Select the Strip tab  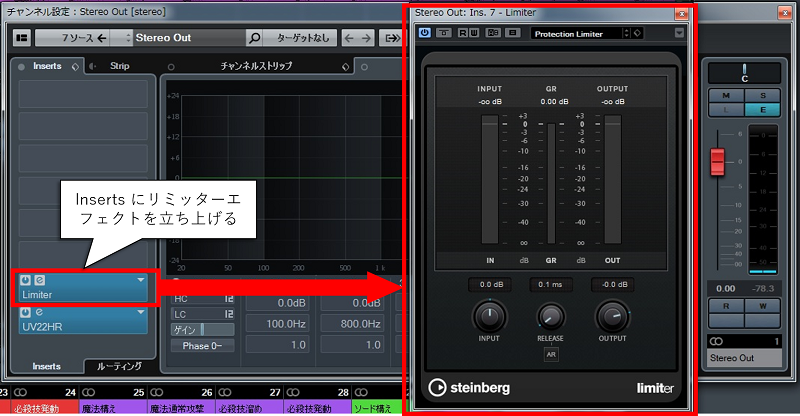[119, 66]
